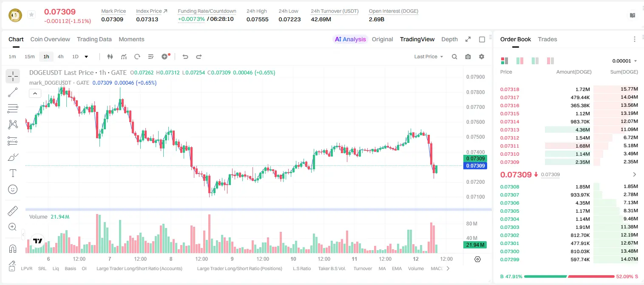Image resolution: width=644 pixels, height=285 pixels.
Task: Click the 0.07313 ask price row
Action: [569, 130]
